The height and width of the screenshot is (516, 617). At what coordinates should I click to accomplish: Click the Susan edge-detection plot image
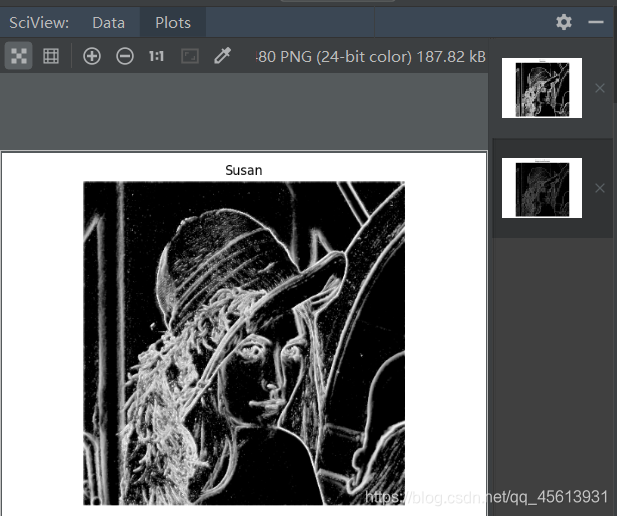pos(244,343)
